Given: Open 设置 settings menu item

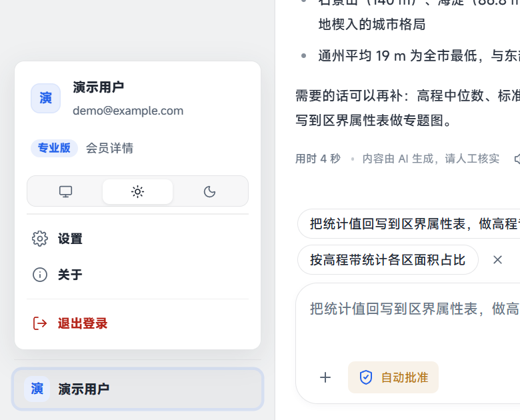Looking at the screenshot, I should (x=137, y=239).
